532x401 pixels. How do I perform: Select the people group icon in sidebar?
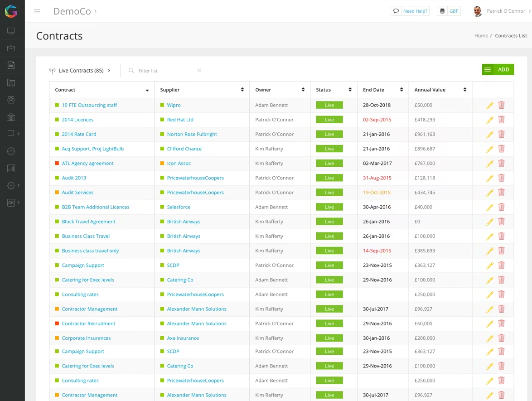(11, 99)
